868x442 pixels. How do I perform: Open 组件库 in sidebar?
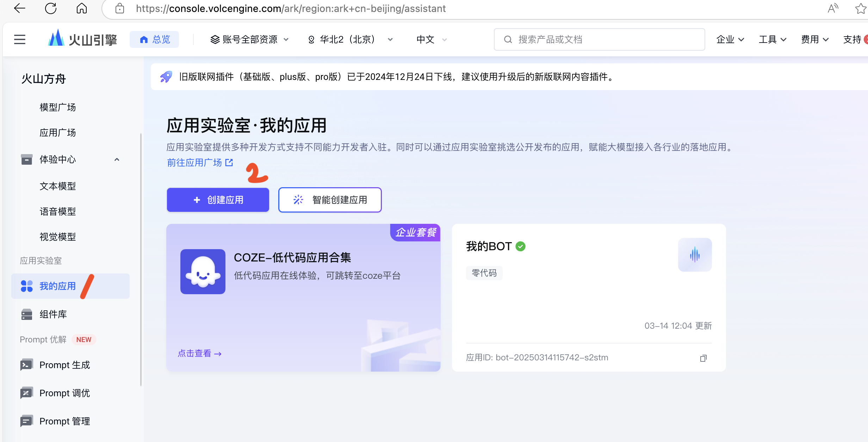pyautogui.click(x=53, y=314)
